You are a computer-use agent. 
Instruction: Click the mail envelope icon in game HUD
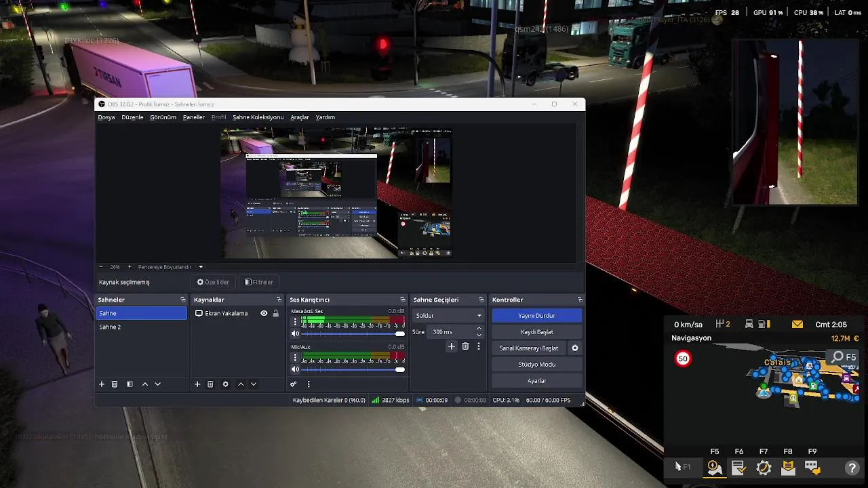click(797, 325)
